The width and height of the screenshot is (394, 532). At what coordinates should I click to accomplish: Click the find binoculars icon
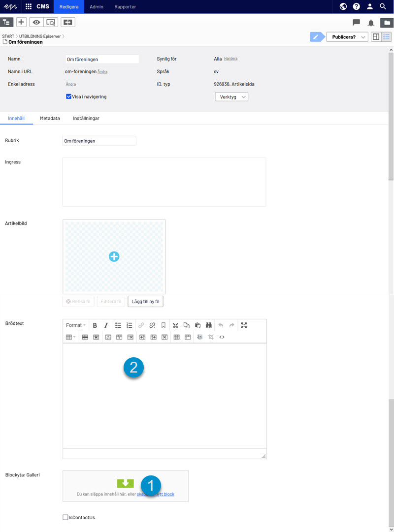(x=209, y=325)
